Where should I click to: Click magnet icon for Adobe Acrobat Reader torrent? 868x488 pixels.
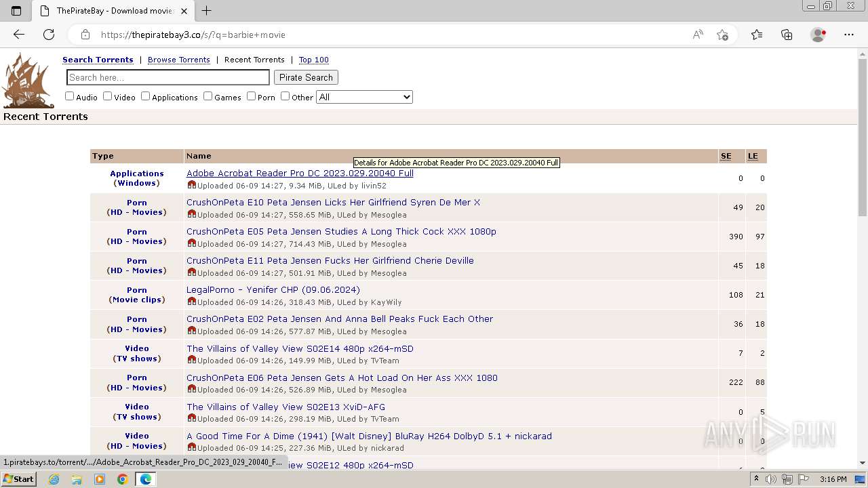[192, 184]
